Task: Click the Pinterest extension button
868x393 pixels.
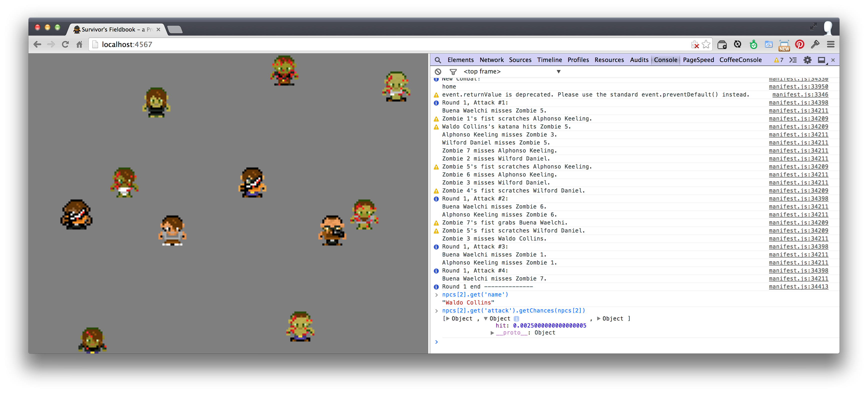Action: click(800, 44)
